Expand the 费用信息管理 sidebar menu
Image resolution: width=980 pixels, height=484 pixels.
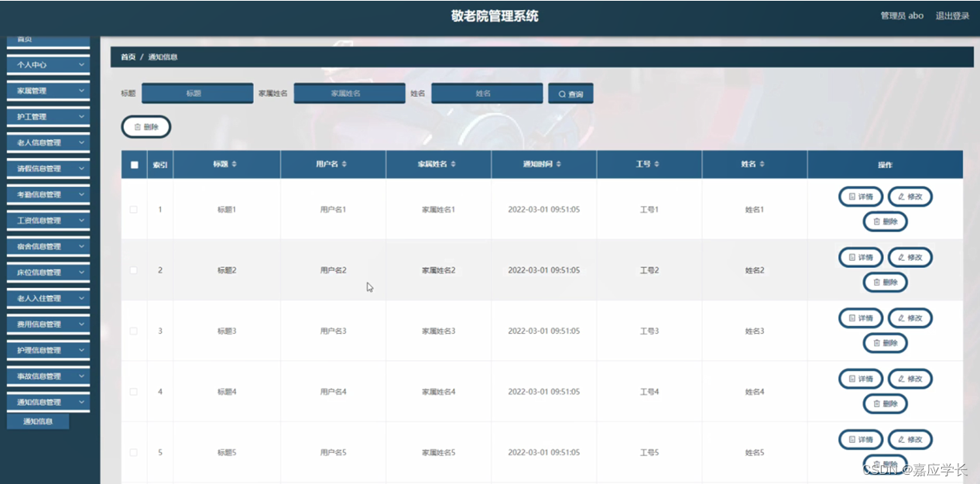49,324
